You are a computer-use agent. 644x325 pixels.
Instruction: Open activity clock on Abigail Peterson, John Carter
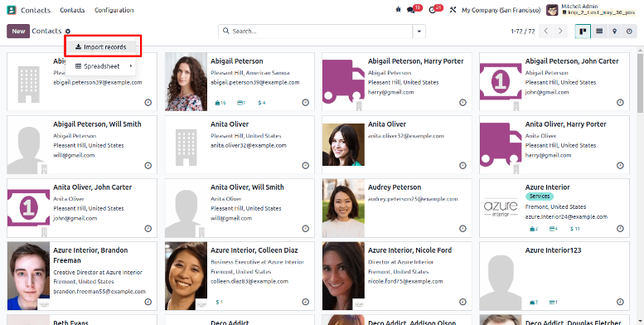click(x=620, y=103)
